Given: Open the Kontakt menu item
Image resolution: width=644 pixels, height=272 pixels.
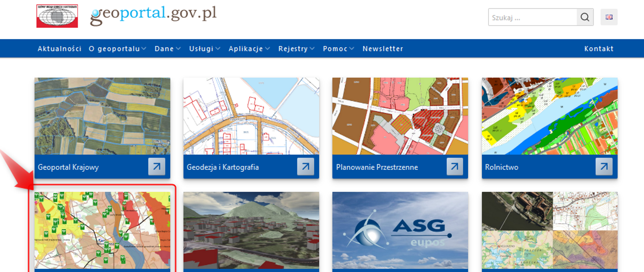Looking at the screenshot, I should point(599,49).
